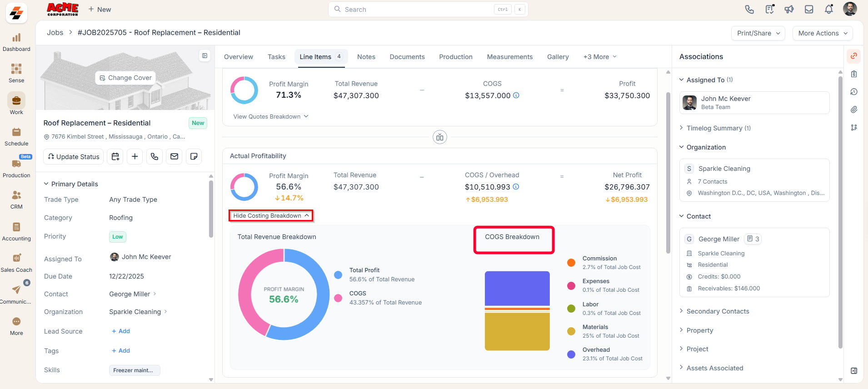Open the More Actions dropdown

click(x=823, y=33)
